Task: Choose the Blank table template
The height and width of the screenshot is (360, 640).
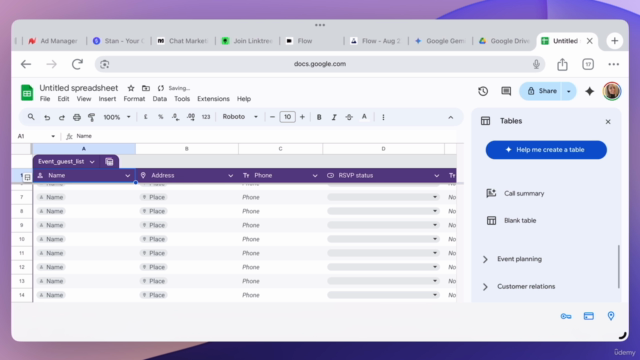Action: 511,220
